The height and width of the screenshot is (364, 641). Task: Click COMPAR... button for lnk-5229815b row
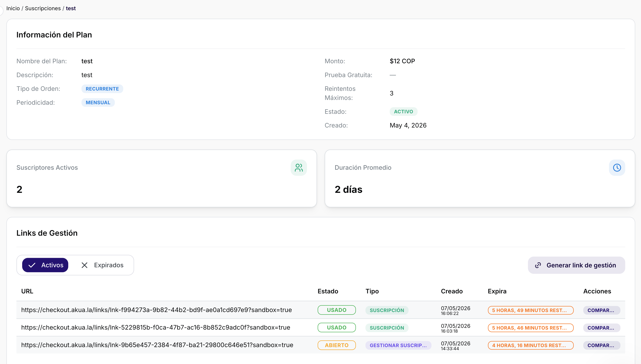point(601,328)
